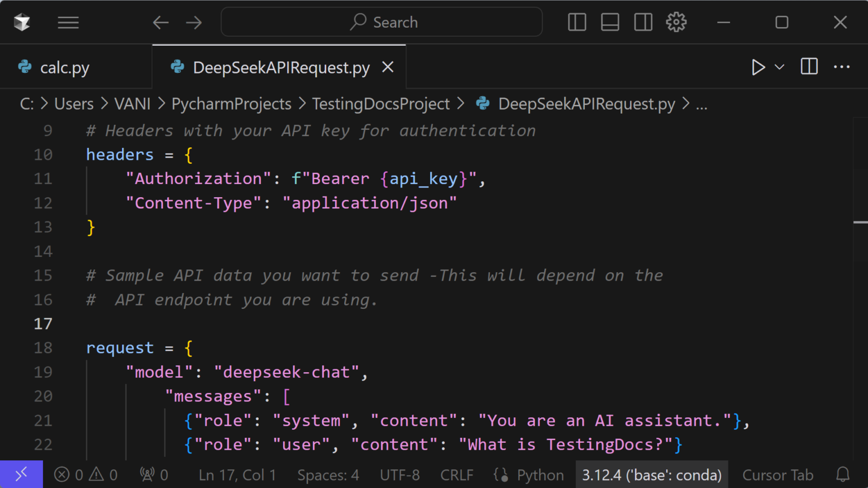
Task: Open remote connection options via blue status icon
Action: (x=21, y=474)
